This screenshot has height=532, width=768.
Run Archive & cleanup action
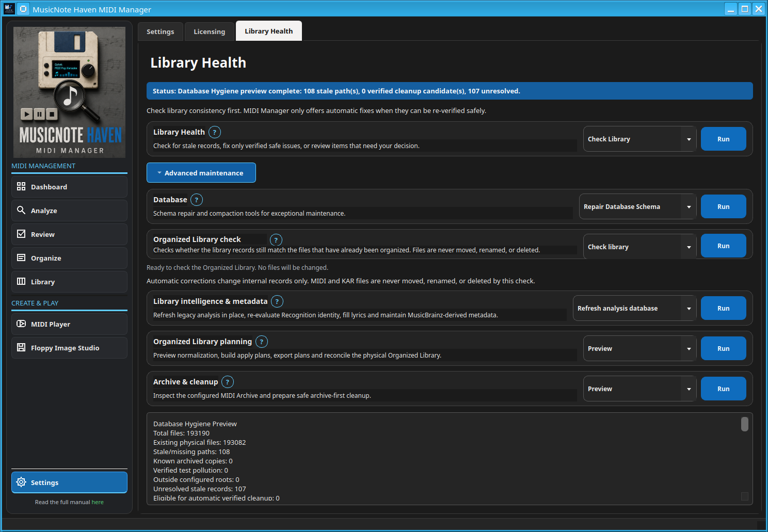click(x=724, y=389)
